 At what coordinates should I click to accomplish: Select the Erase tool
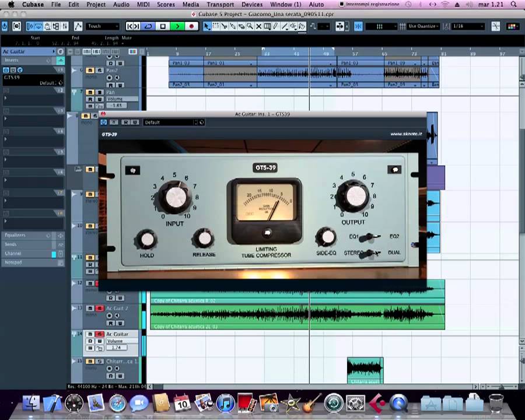click(242, 26)
